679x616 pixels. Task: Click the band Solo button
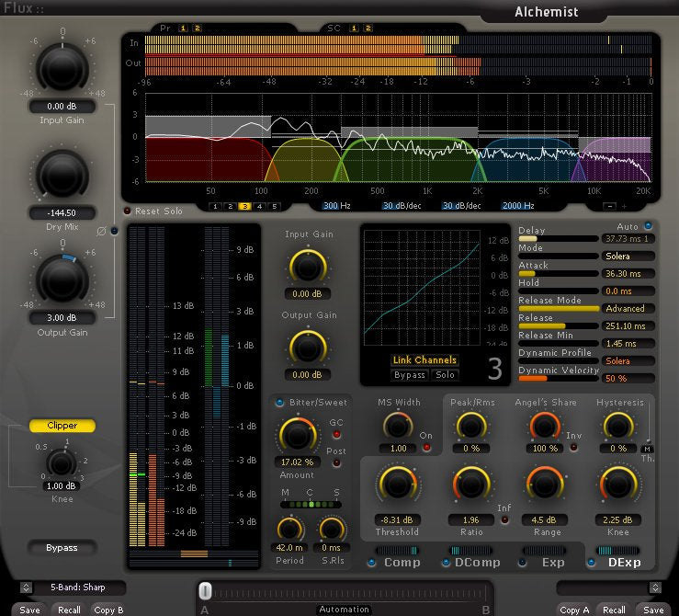click(x=446, y=375)
